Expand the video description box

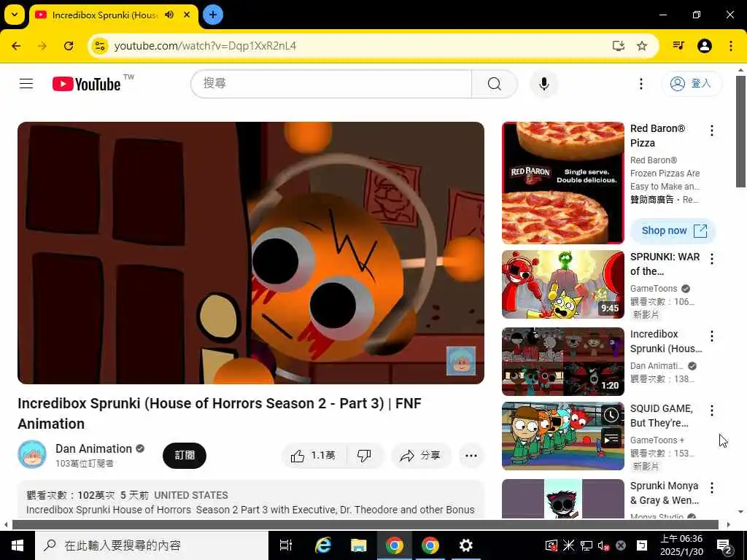(x=251, y=500)
